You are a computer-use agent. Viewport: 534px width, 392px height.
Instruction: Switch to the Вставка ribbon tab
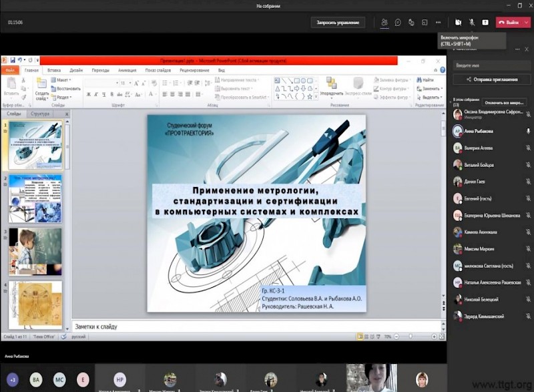click(54, 70)
